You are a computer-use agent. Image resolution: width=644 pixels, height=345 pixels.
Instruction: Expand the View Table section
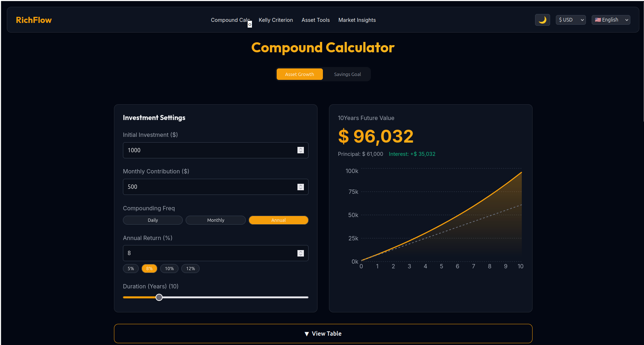[323, 334]
